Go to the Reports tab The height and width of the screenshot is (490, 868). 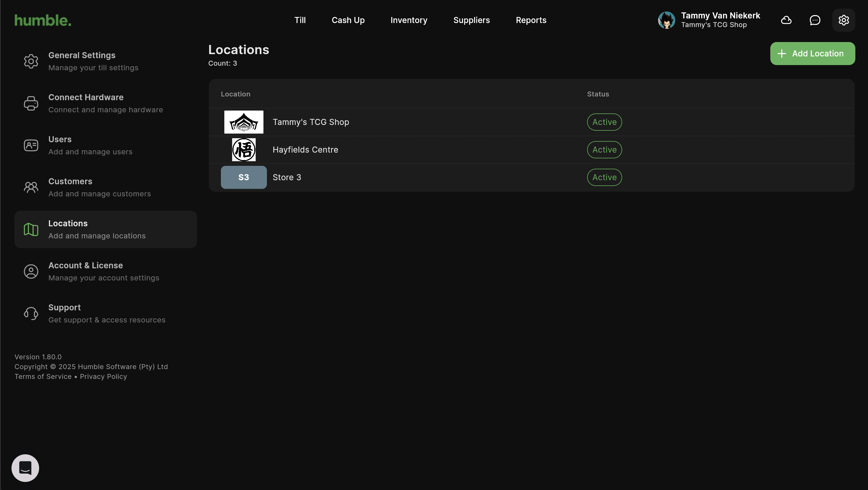click(531, 20)
